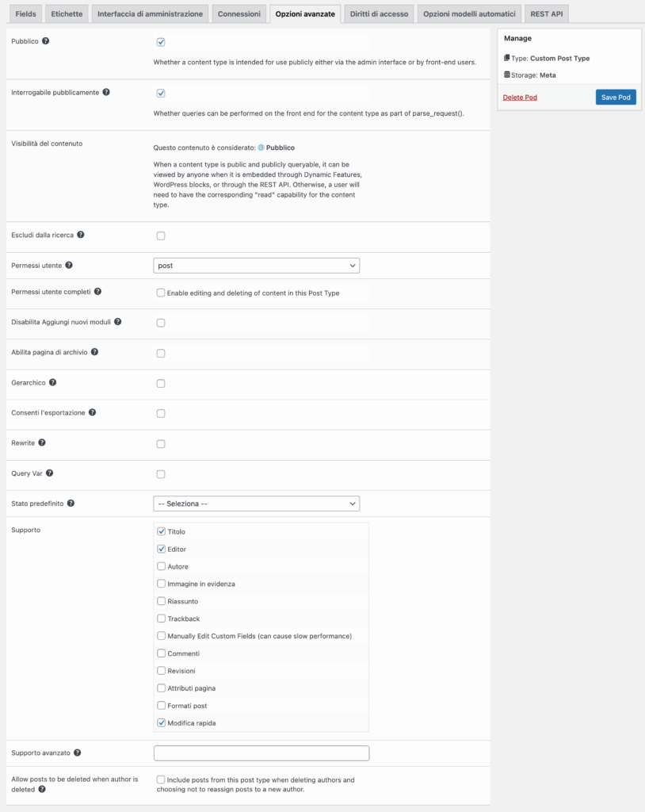Uncheck Modifica rapida support option

pos(162,722)
